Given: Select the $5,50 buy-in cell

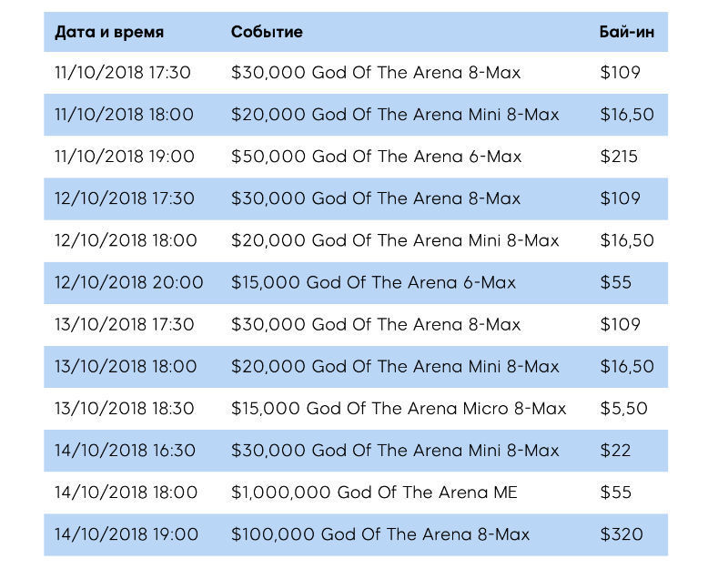Looking at the screenshot, I should tap(623, 409).
